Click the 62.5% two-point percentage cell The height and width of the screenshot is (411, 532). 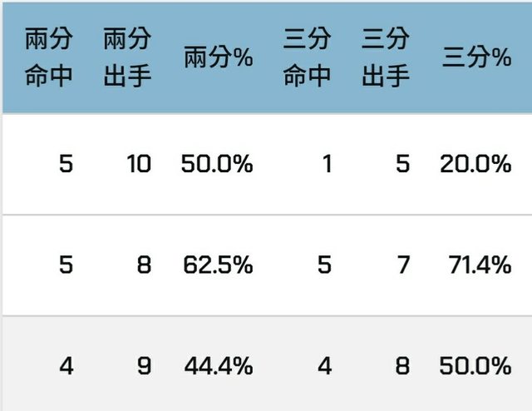click(217, 265)
